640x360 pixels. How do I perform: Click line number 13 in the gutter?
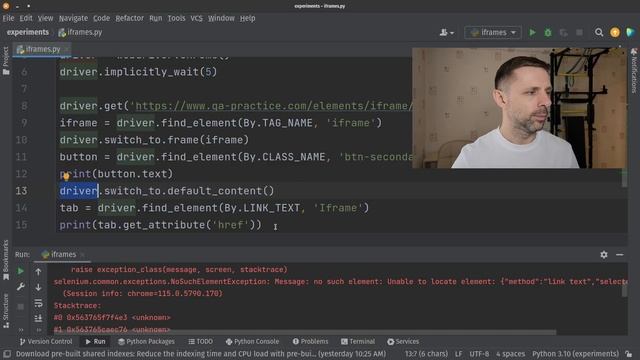tap(21, 191)
